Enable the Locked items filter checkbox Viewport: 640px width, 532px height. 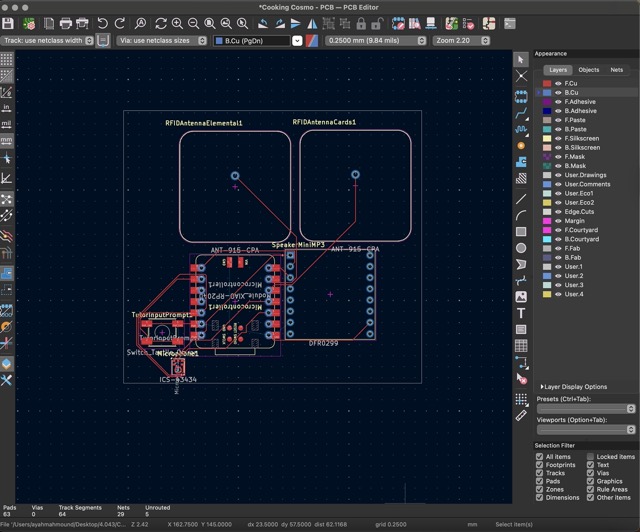coord(589,457)
